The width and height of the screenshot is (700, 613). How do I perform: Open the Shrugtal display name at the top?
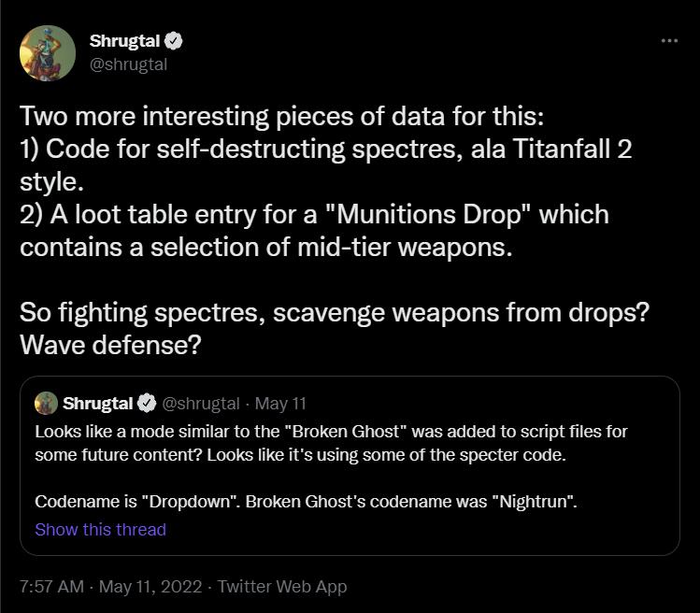point(125,41)
